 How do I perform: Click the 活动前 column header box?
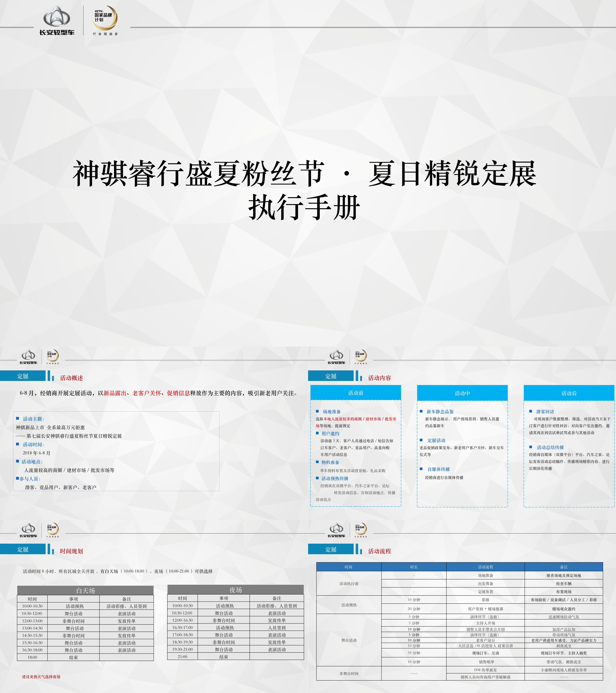point(356,393)
